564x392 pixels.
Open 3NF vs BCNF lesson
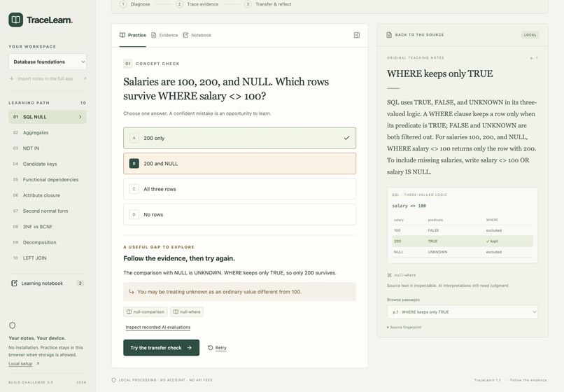point(48,227)
